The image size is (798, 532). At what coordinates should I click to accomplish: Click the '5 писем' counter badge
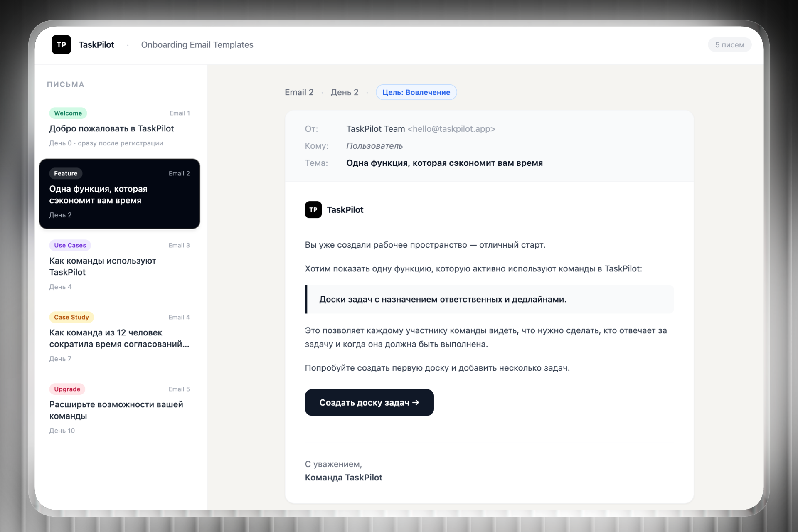pos(729,45)
